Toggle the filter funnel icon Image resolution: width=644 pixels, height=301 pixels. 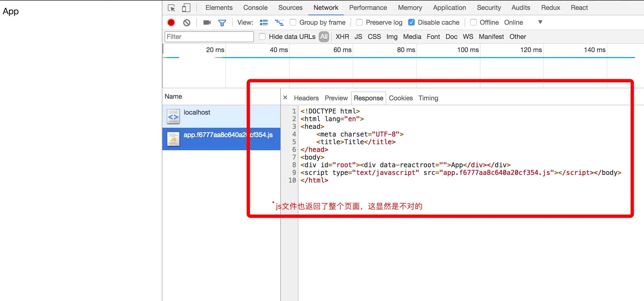point(222,23)
